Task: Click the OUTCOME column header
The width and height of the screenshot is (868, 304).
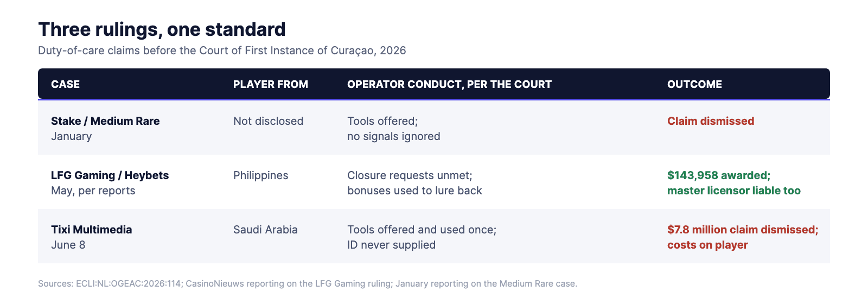Action: [694, 84]
